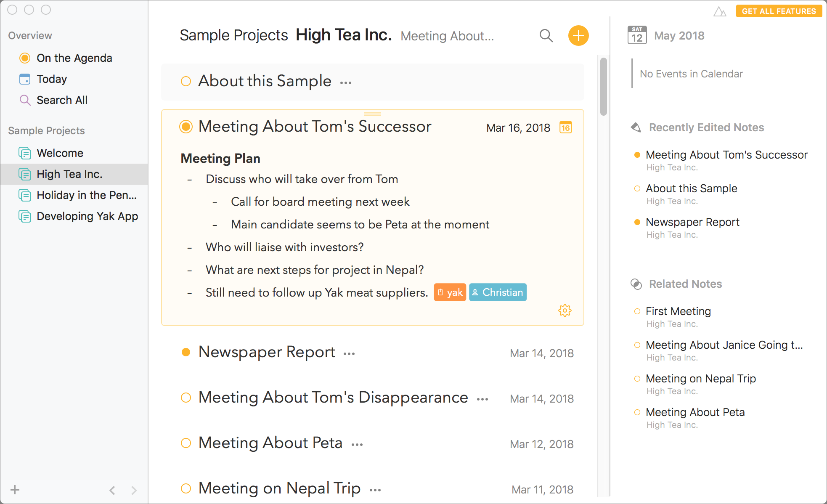The image size is (827, 504).
Task: Click the premium triangle icon near Get All Features
Action: (719, 11)
